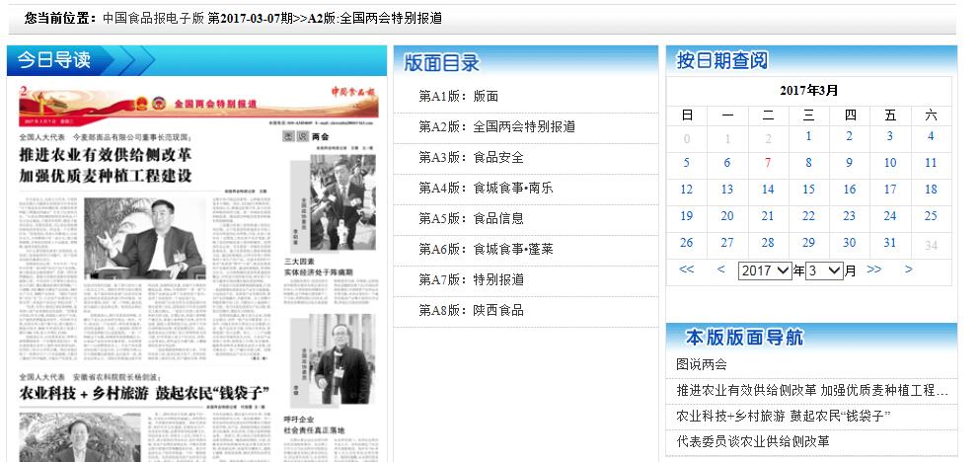Select calendar date 1
The width and height of the screenshot is (980, 462).
click(x=808, y=136)
